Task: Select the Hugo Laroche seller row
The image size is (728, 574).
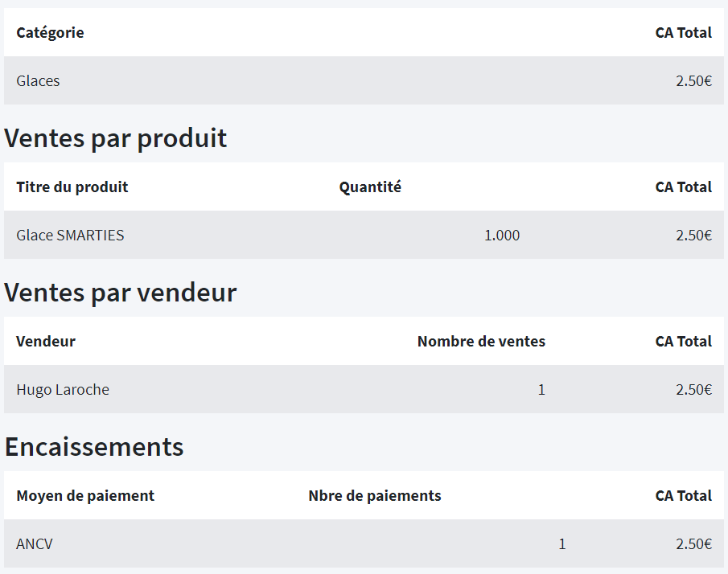Action: 364,389
